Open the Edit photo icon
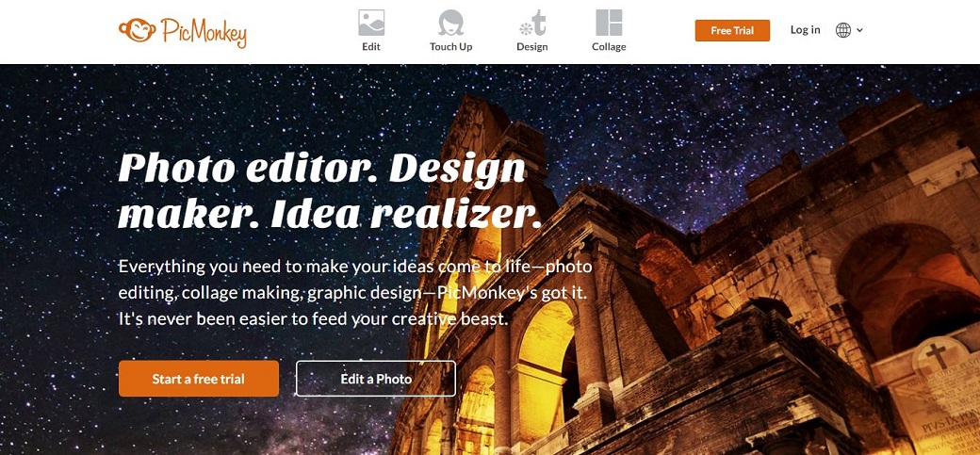Image resolution: width=980 pixels, height=455 pixels. 371,23
